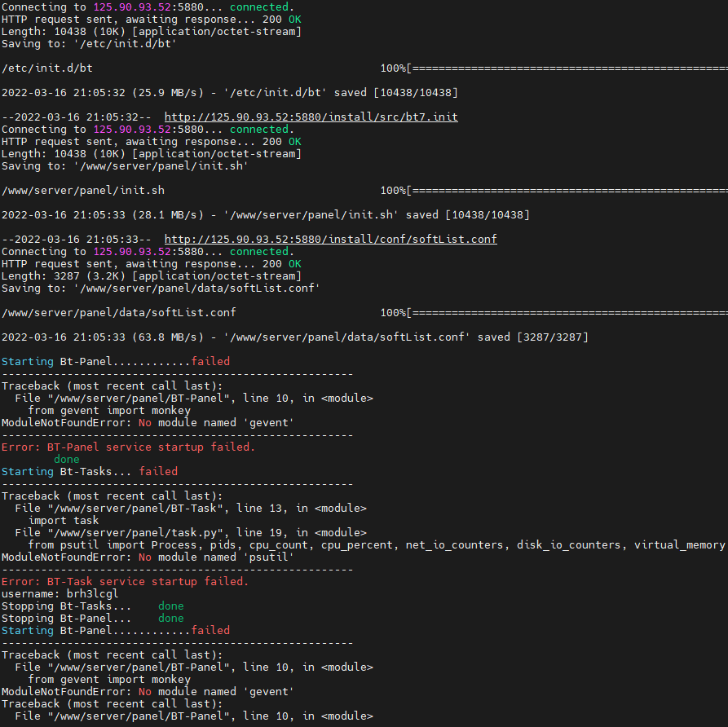728x727 pixels.
Task: Click the 100% progress bar for init.sh
Action: [x=554, y=191]
